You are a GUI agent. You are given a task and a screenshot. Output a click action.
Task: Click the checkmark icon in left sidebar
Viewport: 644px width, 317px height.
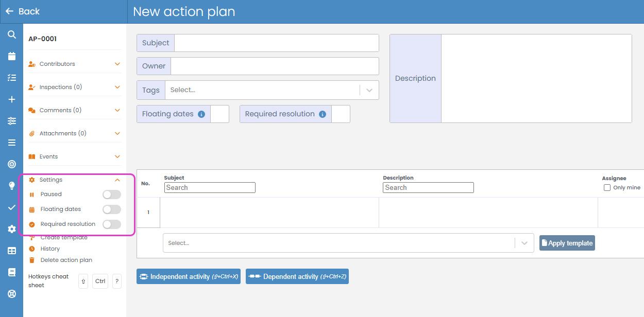(11, 207)
